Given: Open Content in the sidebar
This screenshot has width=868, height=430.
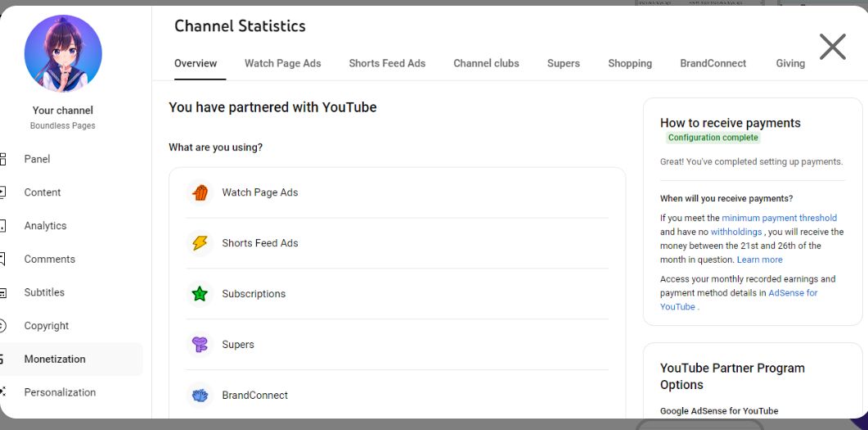Looking at the screenshot, I should (43, 192).
